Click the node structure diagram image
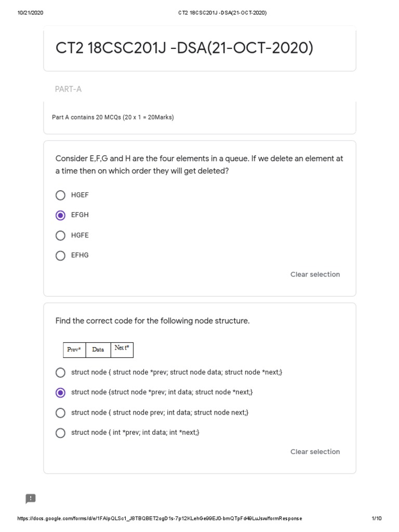Viewport: 399px width, 532px height. click(x=98, y=349)
